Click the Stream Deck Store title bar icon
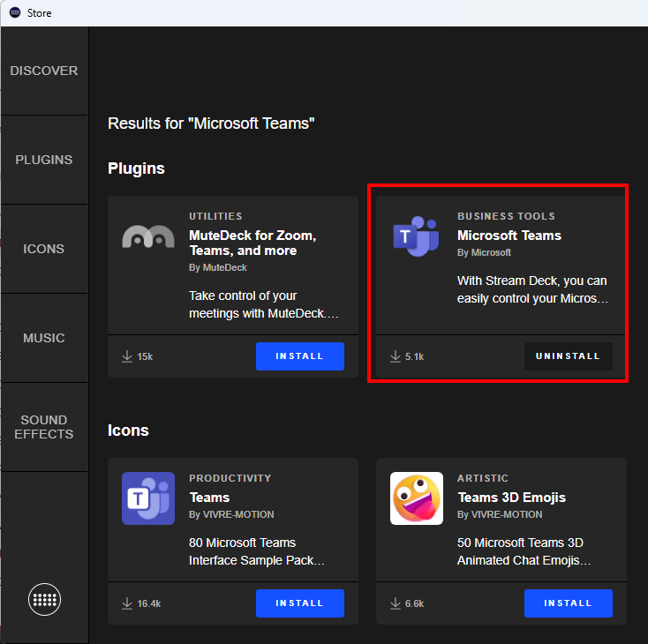648x644 pixels. point(15,13)
